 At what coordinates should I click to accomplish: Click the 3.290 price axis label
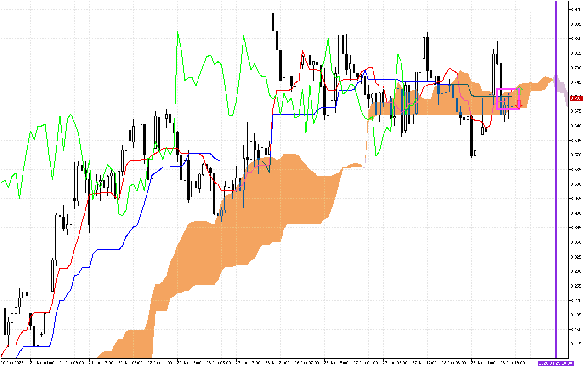[576, 271]
